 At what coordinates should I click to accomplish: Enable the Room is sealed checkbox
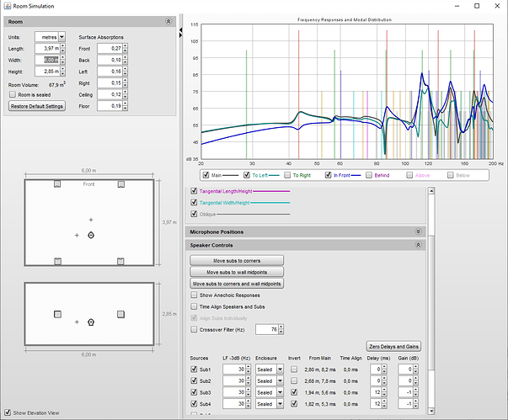12,95
